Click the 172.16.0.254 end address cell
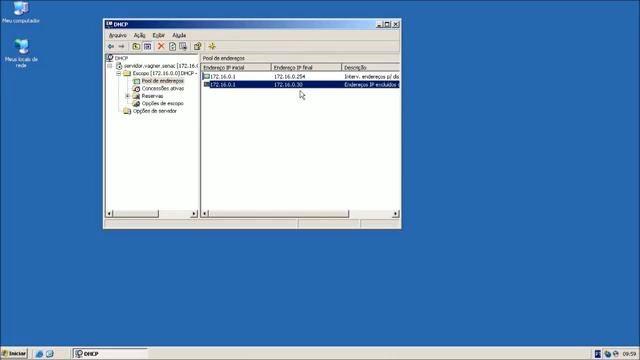640x360 pixels. pyautogui.click(x=289, y=76)
